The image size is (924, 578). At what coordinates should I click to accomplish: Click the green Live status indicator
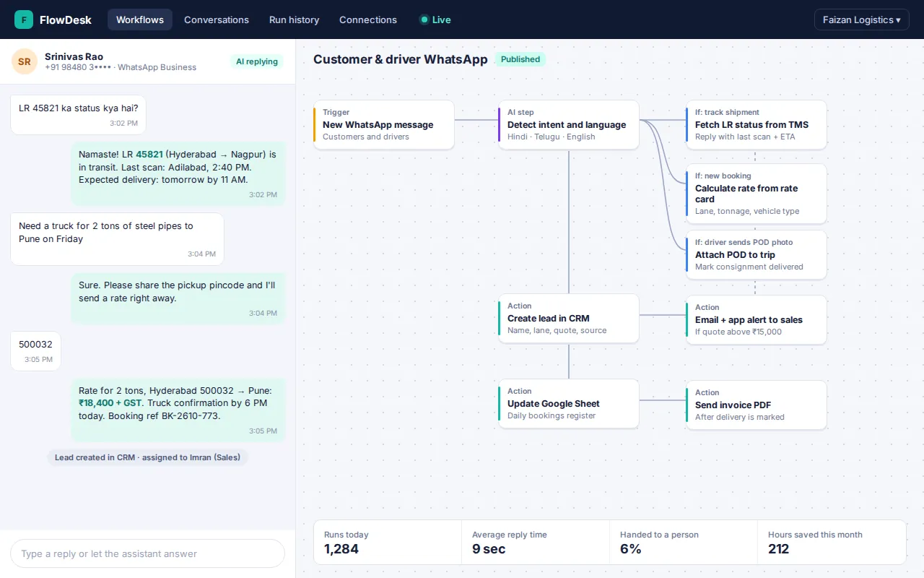click(435, 20)
